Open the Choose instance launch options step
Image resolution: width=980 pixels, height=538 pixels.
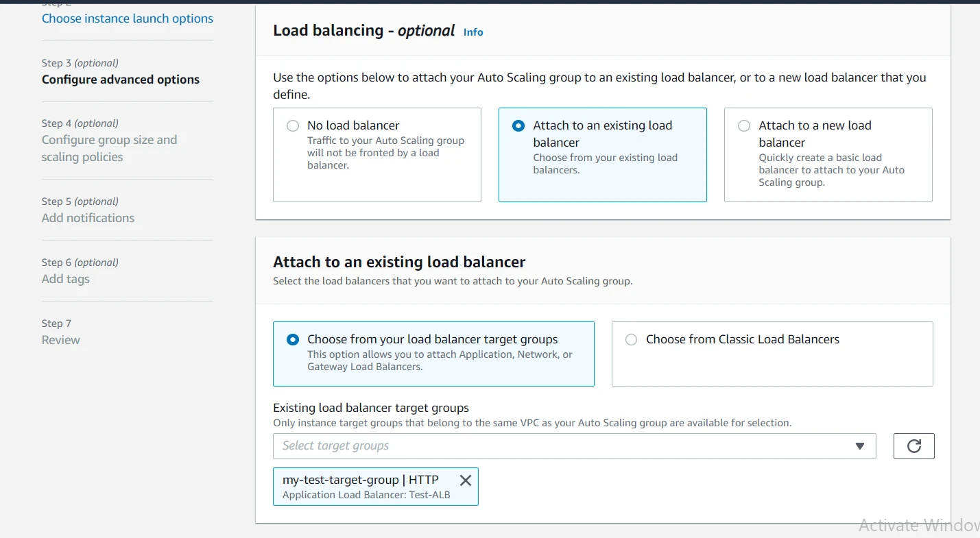pyautogui.click(x=127, y=19)
